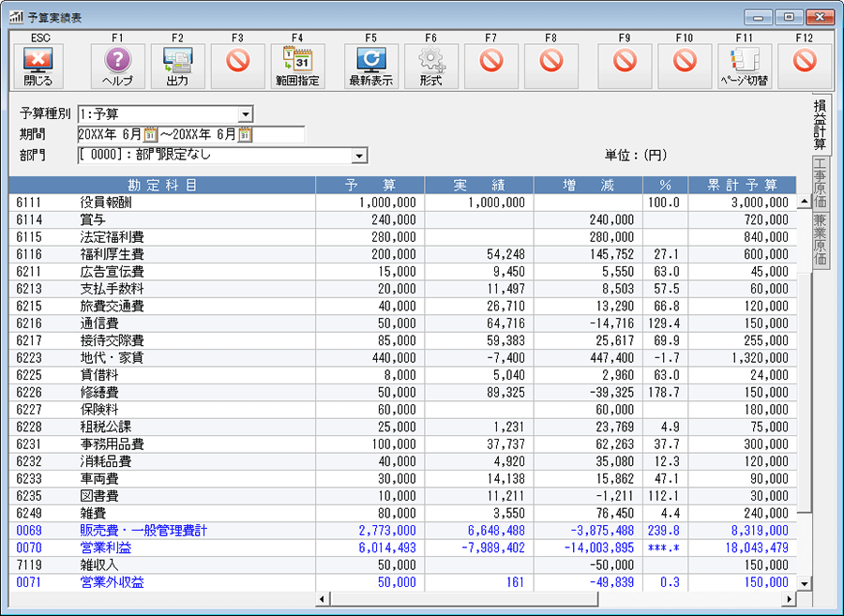Expand the 予算種別 dropdown
Viewport: 844px width, 616px height.
[x=246, y=114]
